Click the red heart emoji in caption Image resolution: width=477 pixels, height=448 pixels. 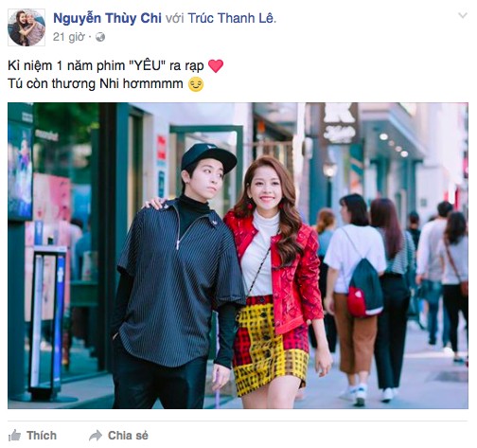(x=216, y=66)
